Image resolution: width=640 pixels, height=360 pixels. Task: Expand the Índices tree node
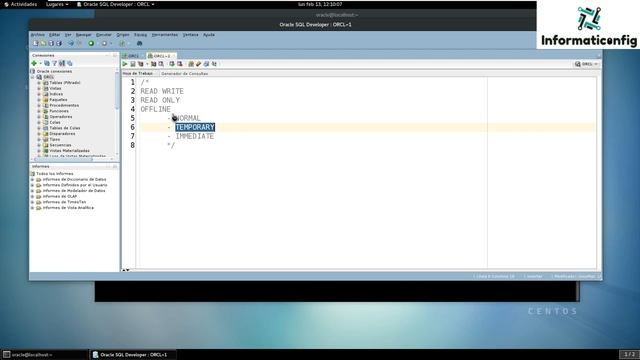pyautogui.click(x=39, y=94)
